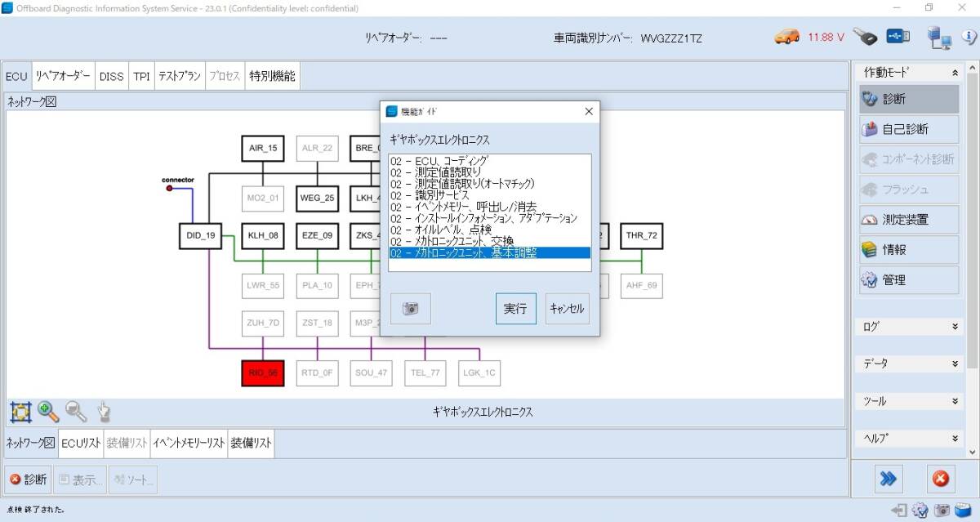Click the LGK_1C network node

pyautogui.click(x=479, y=373)
